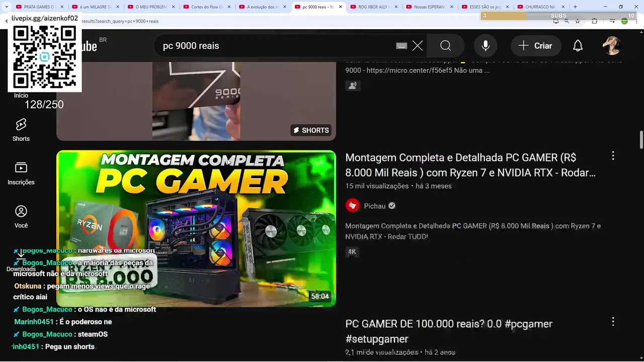Open a new browser tab with plus
Image resolution: width=644 pixels, height=362 pixels.
coord(575,7)
